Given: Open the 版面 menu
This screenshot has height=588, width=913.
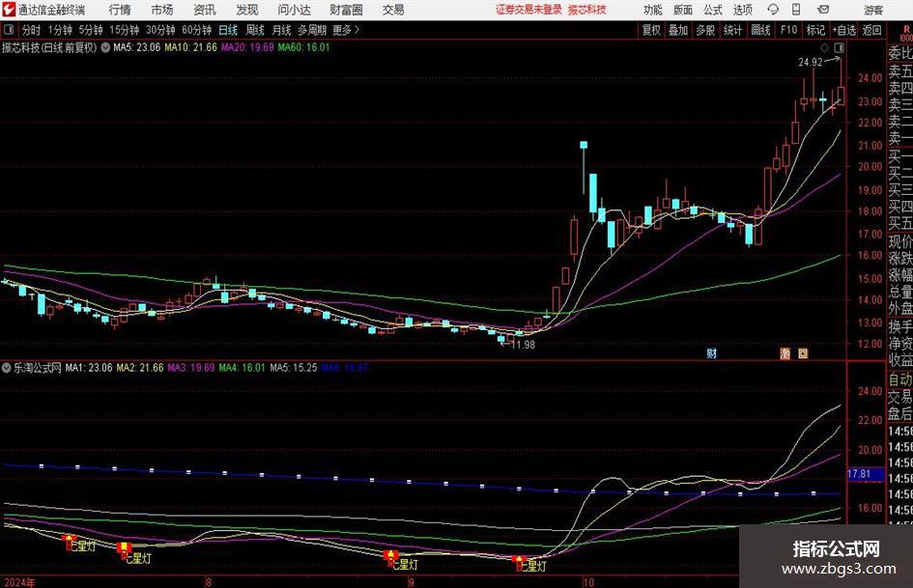Looking at the screenshot, I should (682, 10).
